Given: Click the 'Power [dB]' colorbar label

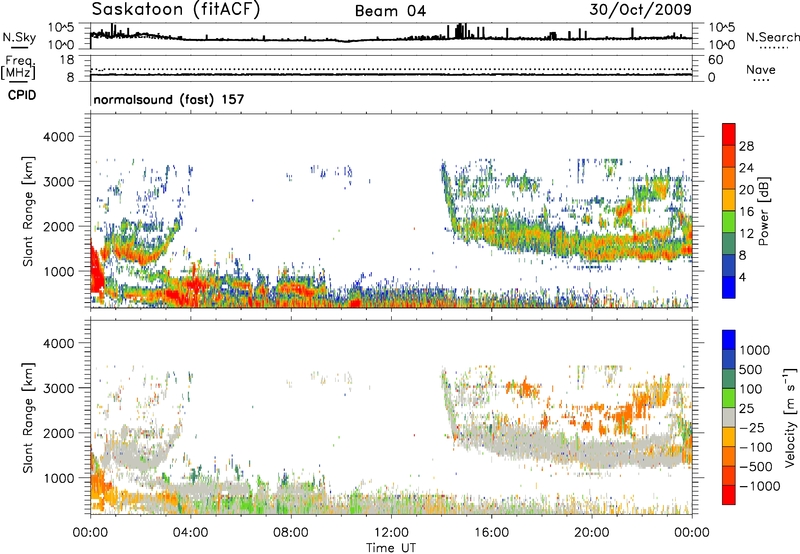Looking at the screenshot, I should (x=764, y=211).
